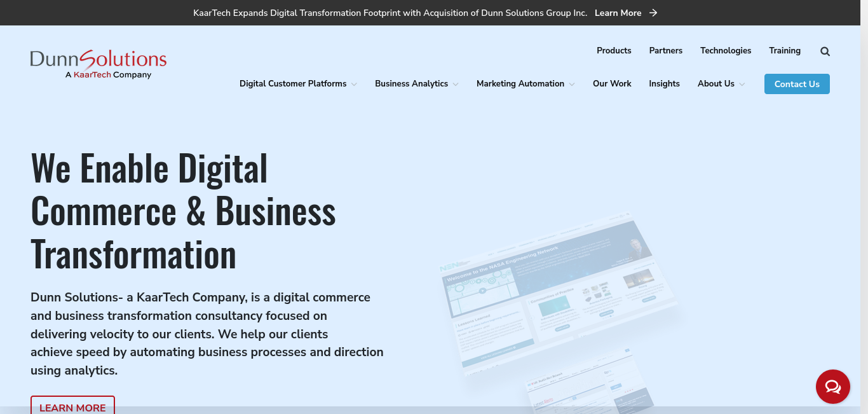Screen dimensions: 868x414
Task: Expand Marketing Automation dropdown chevron
Action: 572,84
